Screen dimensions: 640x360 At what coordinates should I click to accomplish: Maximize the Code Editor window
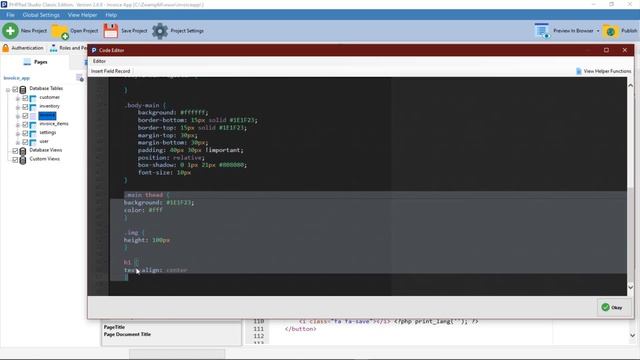point(606,50)
